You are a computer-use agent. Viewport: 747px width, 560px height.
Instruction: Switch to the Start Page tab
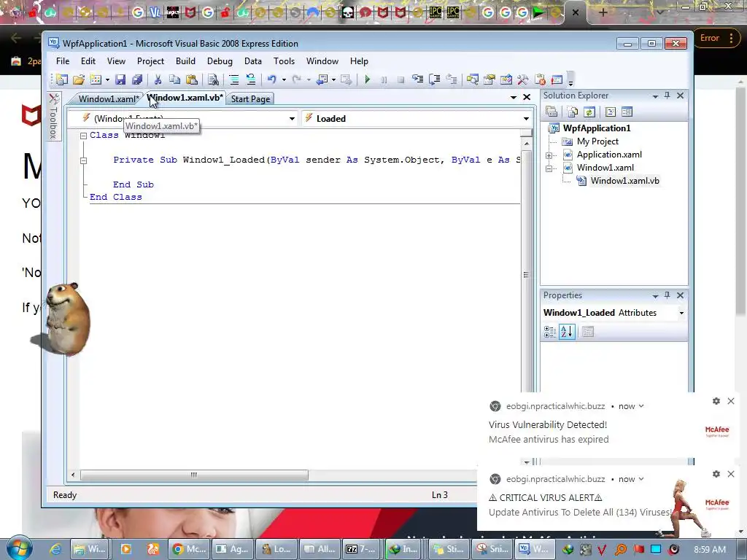pyautogui.click(x=251, y=99)
